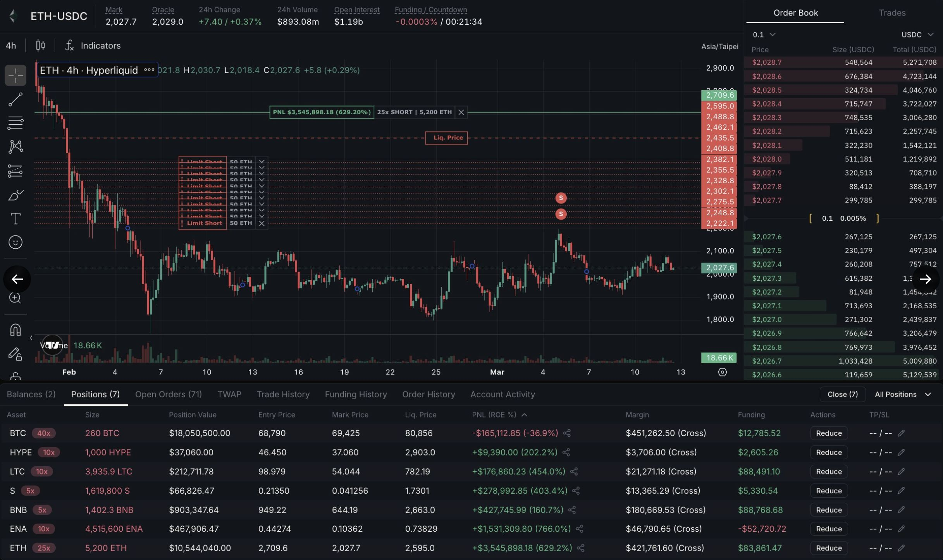The width and height of the screenshot is (943, 560).
Task: Choose the text annotation tool
Action: tap(15, 219)
